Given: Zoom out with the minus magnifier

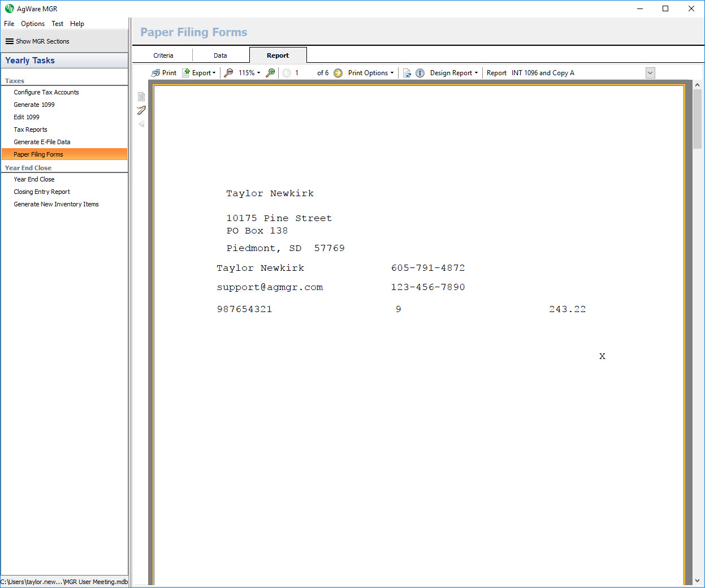Looking at the screenshot, I should [228, 73].
